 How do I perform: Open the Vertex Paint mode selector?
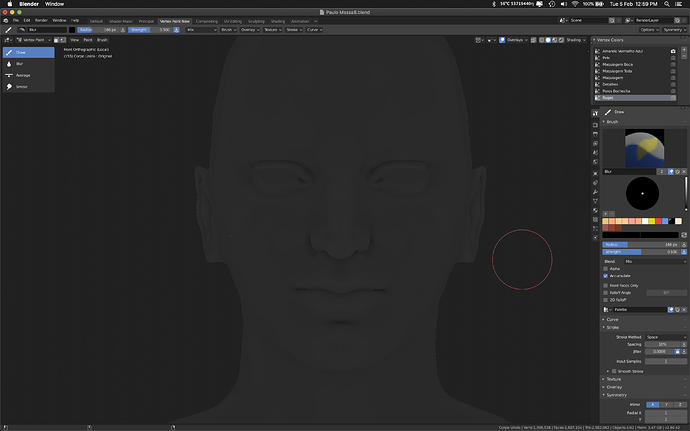click(34, 40)
